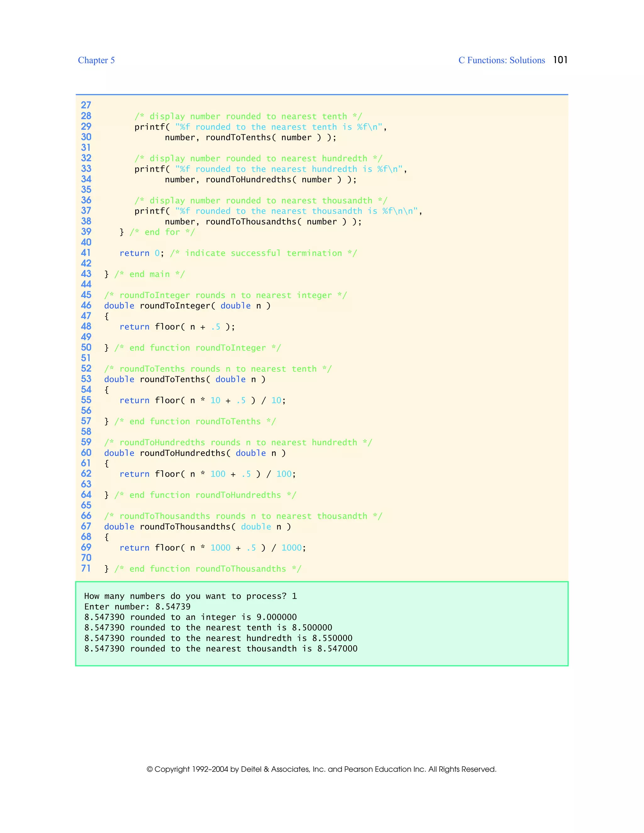The width and height of the screenshot is (644, 833).
Task: Click comment 'indicate successful termination'
Action: tap(264, 253)
